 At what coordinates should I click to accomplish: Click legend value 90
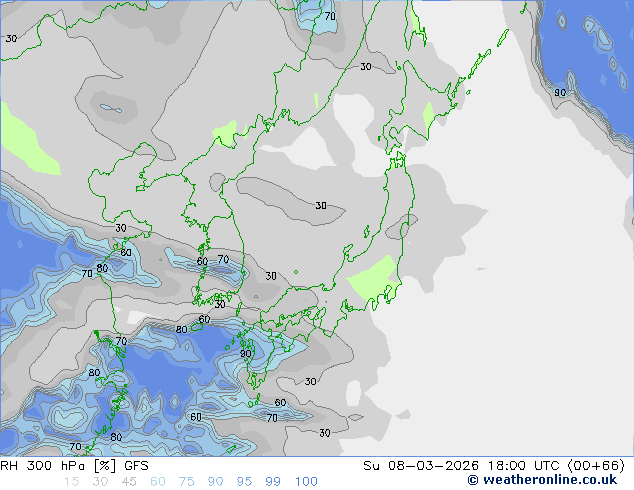(x=216, y=482)
